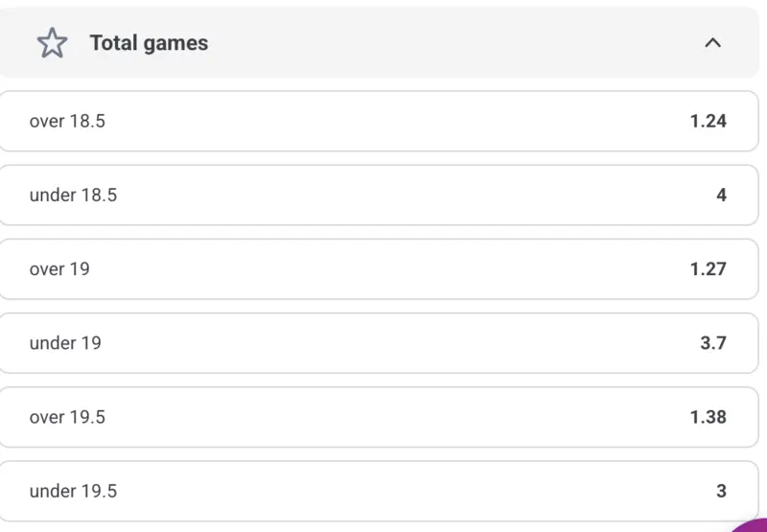This screenshot has width=767, height=532.
Task: Choose the over 19 selection
Action: (383, 269)
